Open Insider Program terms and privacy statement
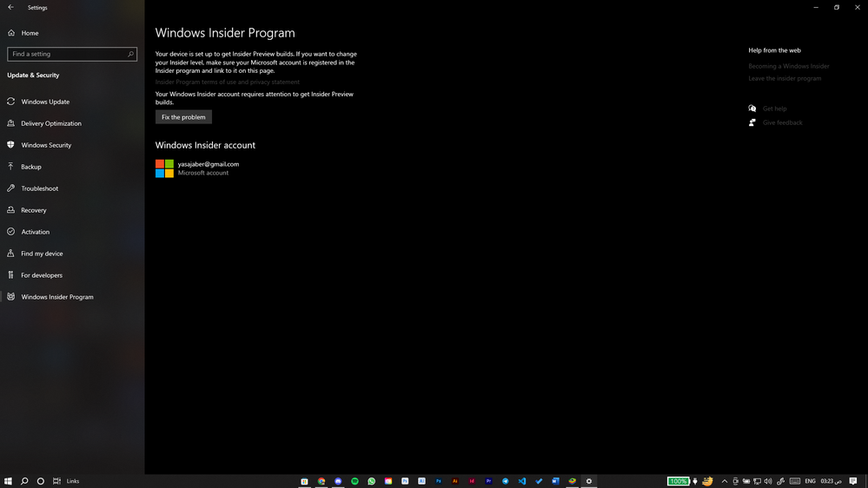Image resolution: width=868 pixels, height=488 pixels. 227,82
